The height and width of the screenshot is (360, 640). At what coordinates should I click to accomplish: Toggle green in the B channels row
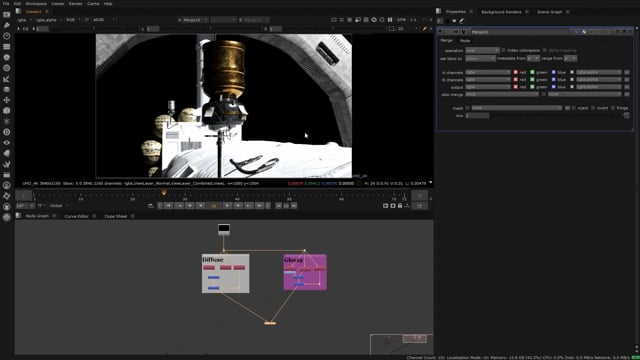click(532, 80)
